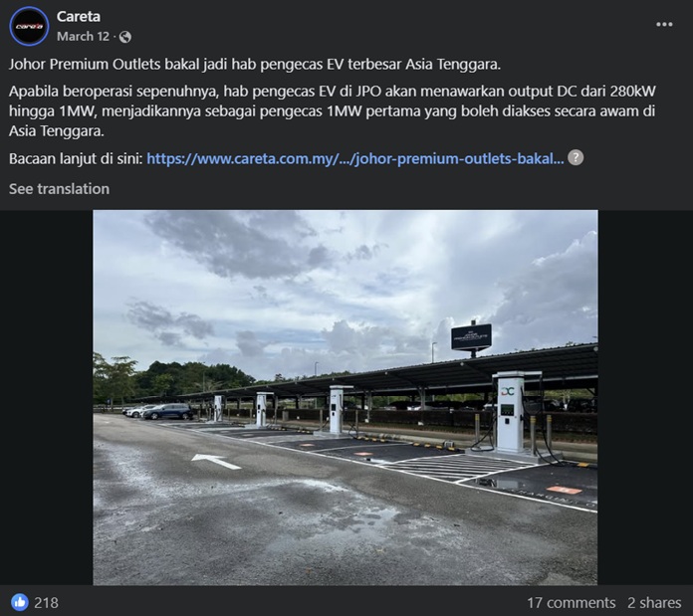Click the white arrow road marking in photo

point(216,461)
